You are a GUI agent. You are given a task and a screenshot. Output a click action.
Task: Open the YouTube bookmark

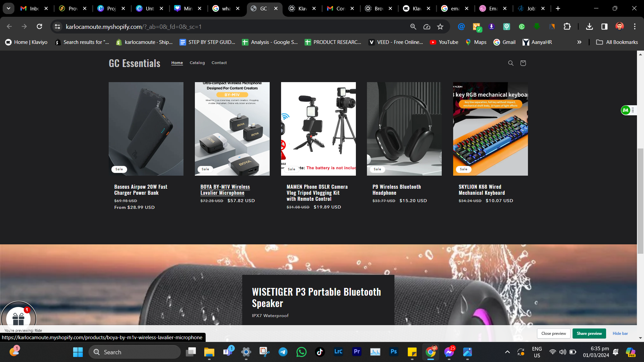click(444, 42)
